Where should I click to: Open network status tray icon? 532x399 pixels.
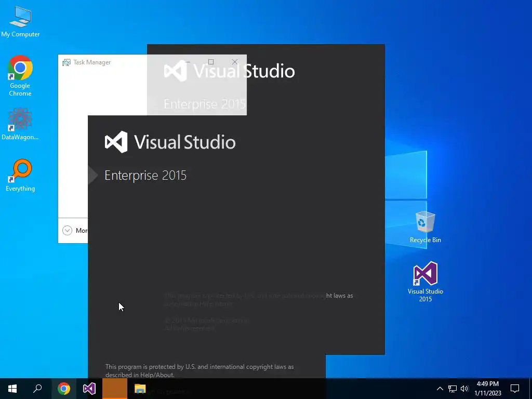coord(453,389)
